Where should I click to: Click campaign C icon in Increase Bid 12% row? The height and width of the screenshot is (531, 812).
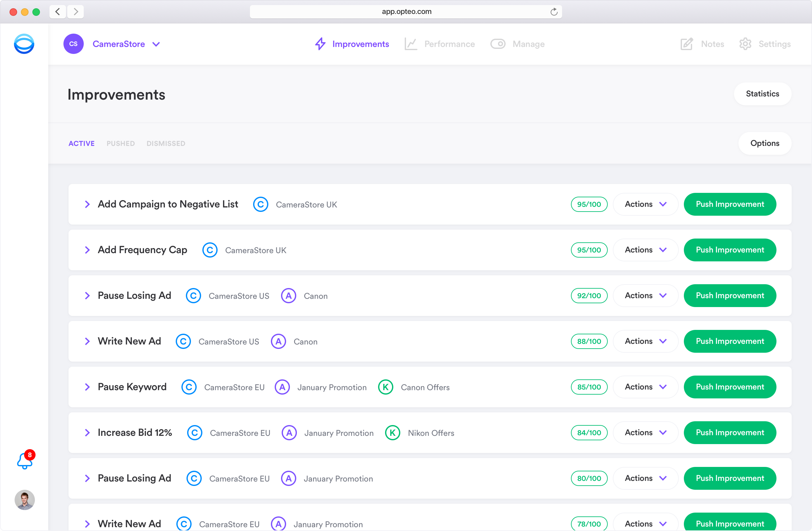pyautogui.click(x=194, y=433)
